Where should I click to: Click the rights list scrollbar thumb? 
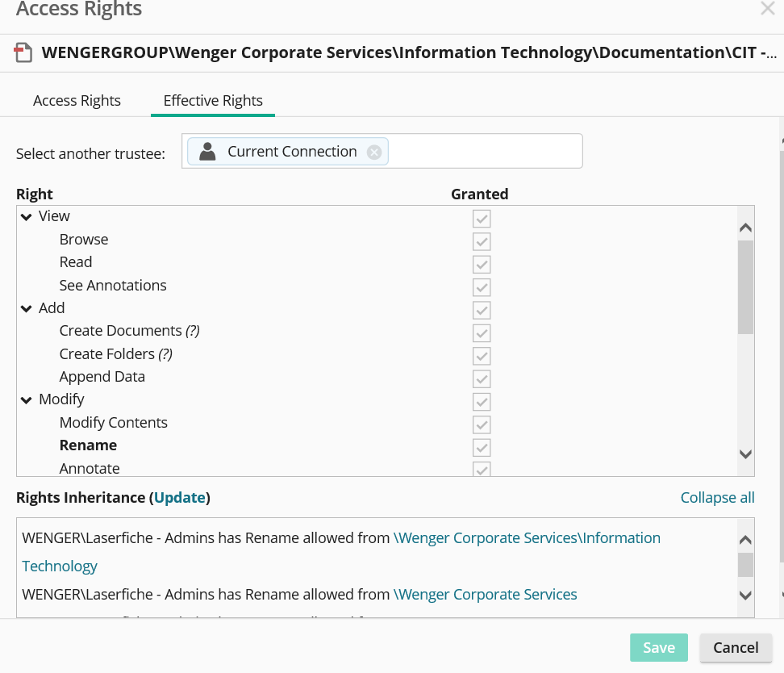coord(745,286)
